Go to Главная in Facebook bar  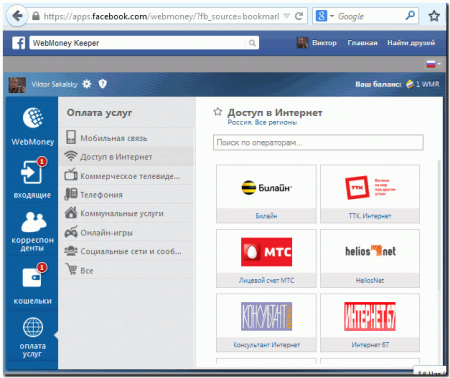click(x=362, y=43)
